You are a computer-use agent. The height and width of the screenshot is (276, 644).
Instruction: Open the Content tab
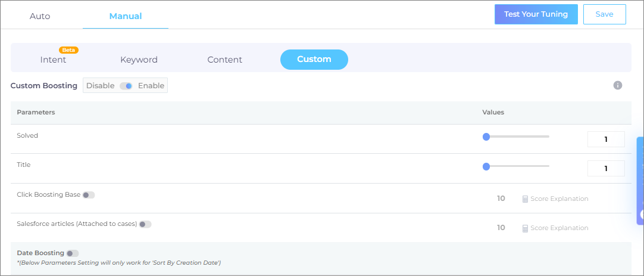coord(224,60)
